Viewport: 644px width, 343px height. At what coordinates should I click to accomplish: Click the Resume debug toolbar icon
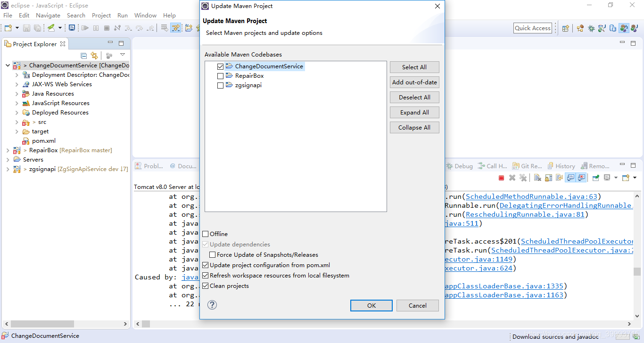pyautogui.click(x=85, y=28)
